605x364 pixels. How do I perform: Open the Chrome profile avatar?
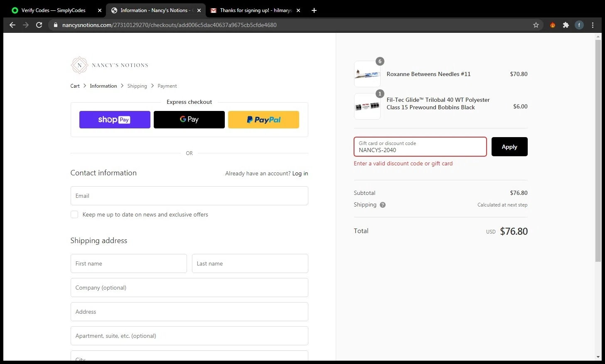pos(579,25)
